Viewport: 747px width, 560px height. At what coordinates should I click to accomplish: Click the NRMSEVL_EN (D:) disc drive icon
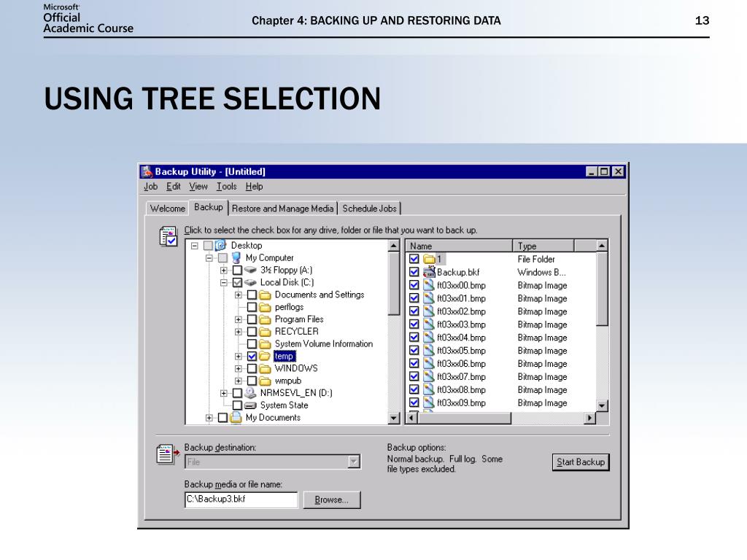click(x=251, y=393)
